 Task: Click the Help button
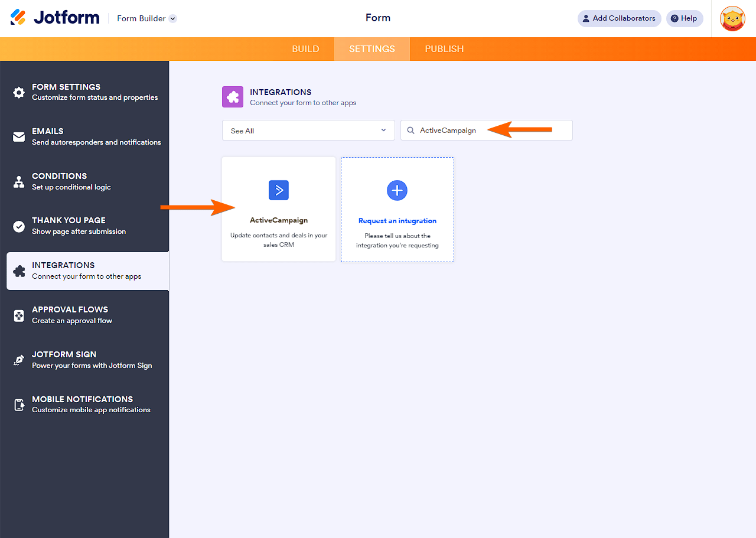point(685,18)
